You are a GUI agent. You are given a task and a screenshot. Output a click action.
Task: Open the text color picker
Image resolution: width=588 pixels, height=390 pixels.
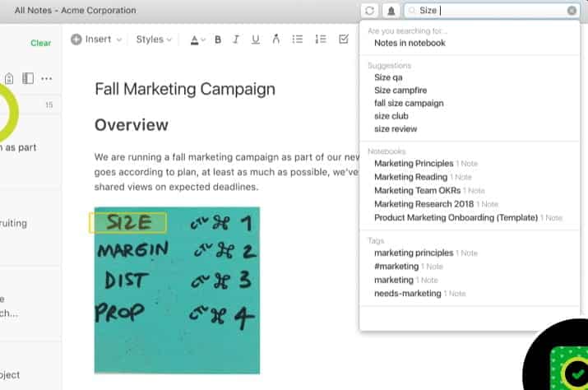(197, 39)
